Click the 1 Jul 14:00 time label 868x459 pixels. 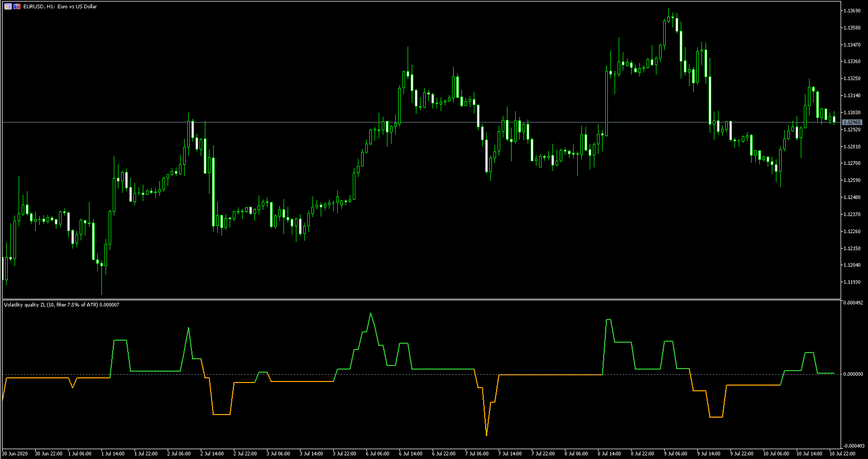click(113, 454)
